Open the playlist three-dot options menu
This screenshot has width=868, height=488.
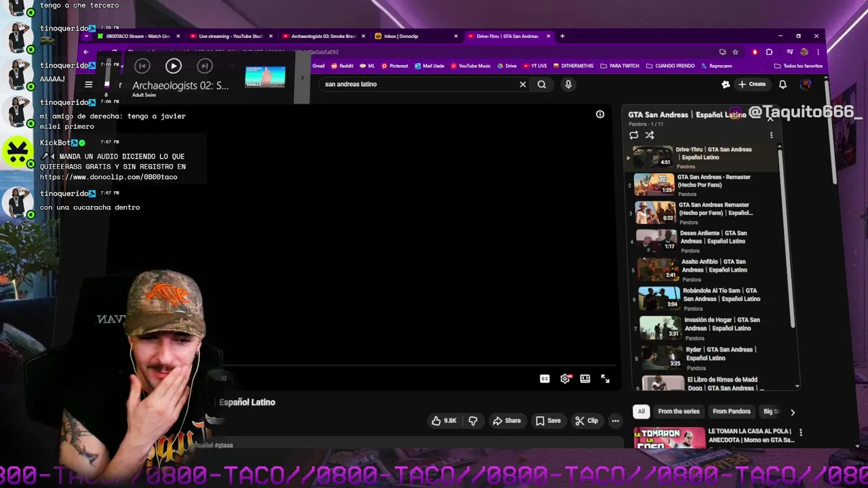pos(771,135)
